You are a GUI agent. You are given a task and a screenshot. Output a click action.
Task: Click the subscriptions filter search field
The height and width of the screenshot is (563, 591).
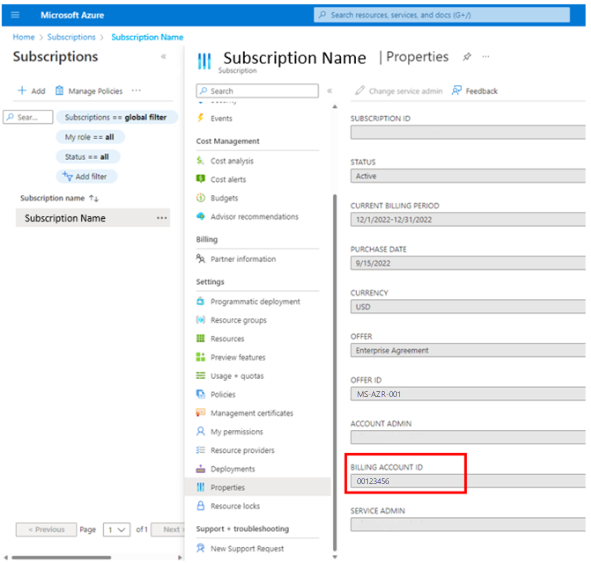point(28,117)
